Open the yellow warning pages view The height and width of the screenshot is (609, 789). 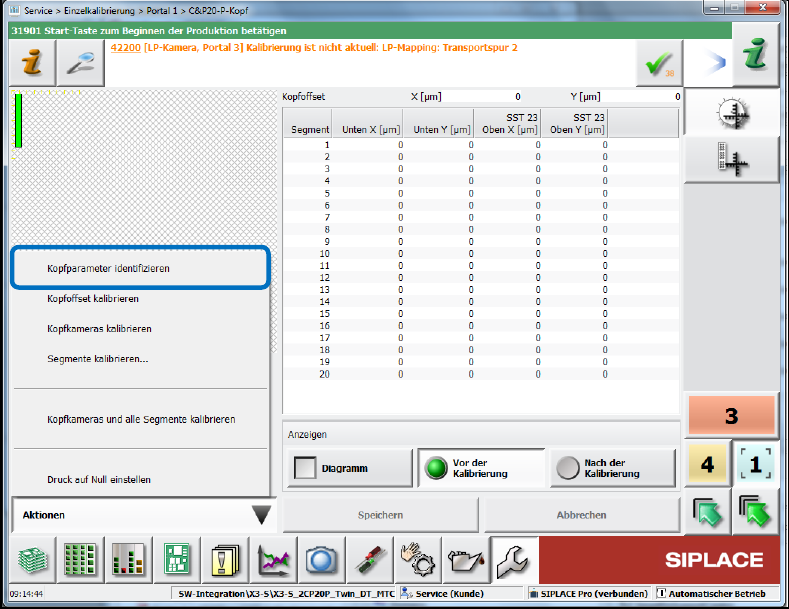(x=225, y=559)
